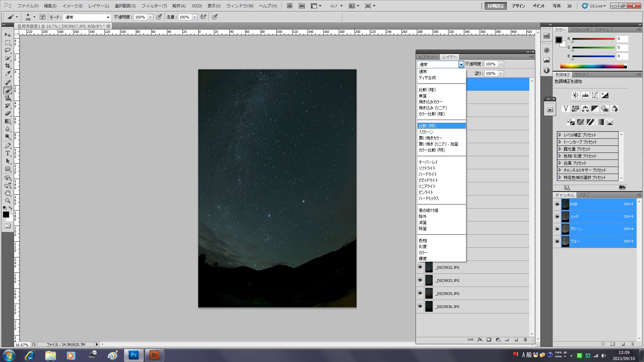The height and width of the screenshot is (362, 644).
Task: Toggle visibility of the レッド channel
Action: pos(557,217)
